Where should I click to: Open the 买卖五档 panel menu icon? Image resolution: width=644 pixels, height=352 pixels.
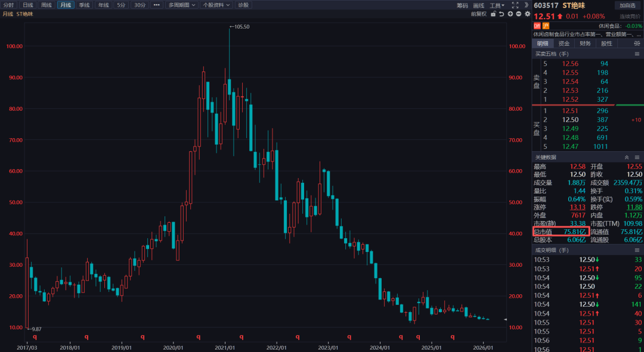point(637,54)
